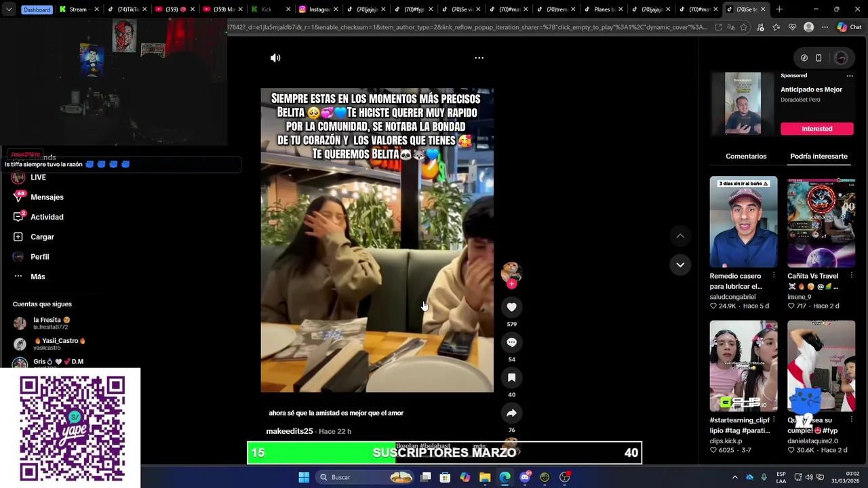Viewport: 868px width, 488px height.
Task: Open the browser profile avatar
Action: click(x=808, y=27)
